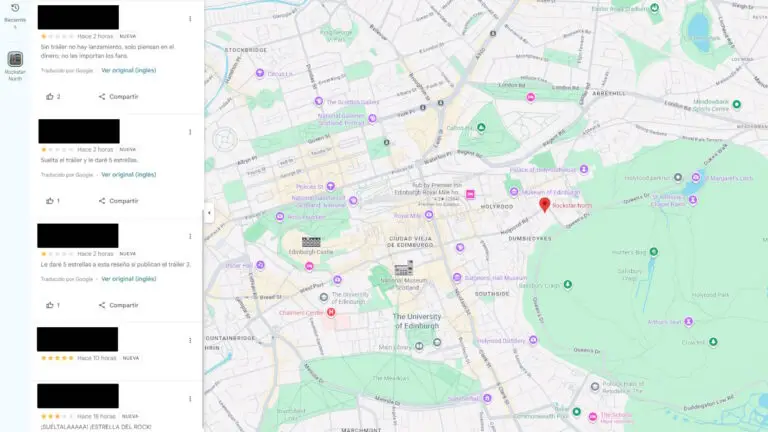Click the Meadowbank Sports Centre marker
Screen dimensions: 768x432
click(x=737, y=104)
